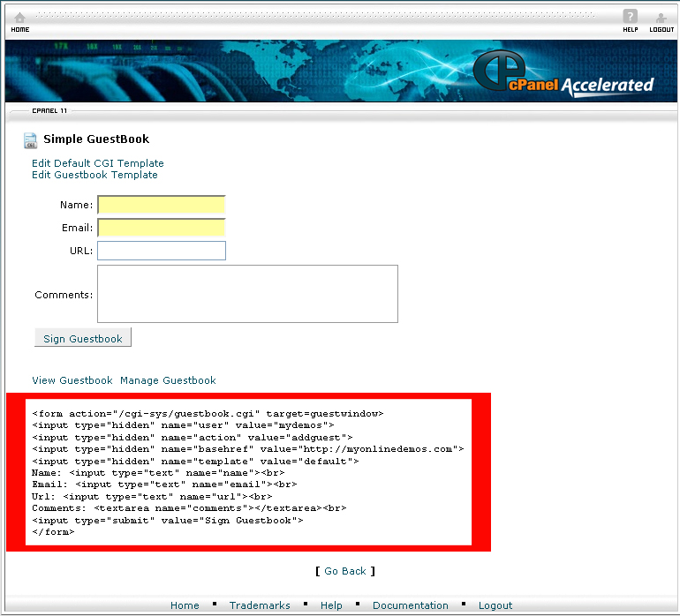This screenshot has height=616, width=680.
Task: Click the code line containing basehref
Action: tap(248, 449)
